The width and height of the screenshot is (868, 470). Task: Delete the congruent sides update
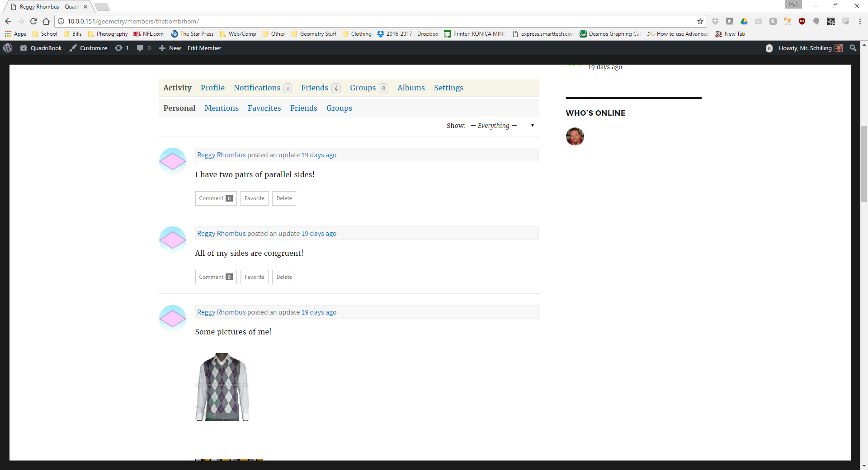[284, 277]
